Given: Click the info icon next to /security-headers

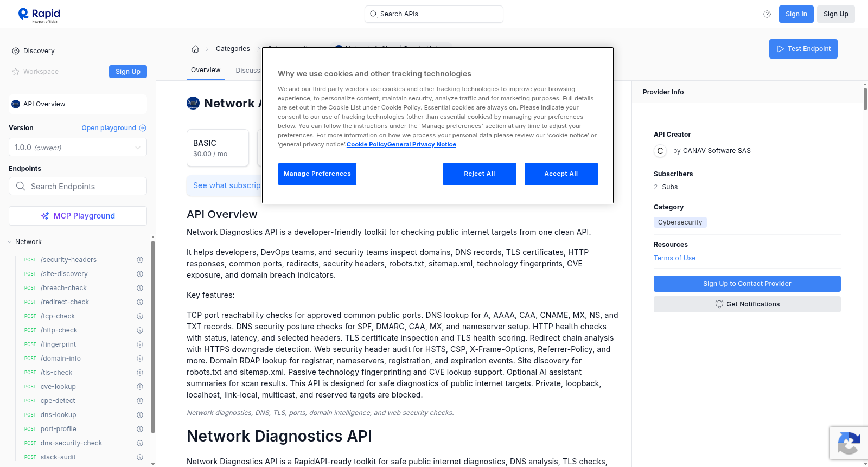Looking at the screenshot, I should 140,260.
